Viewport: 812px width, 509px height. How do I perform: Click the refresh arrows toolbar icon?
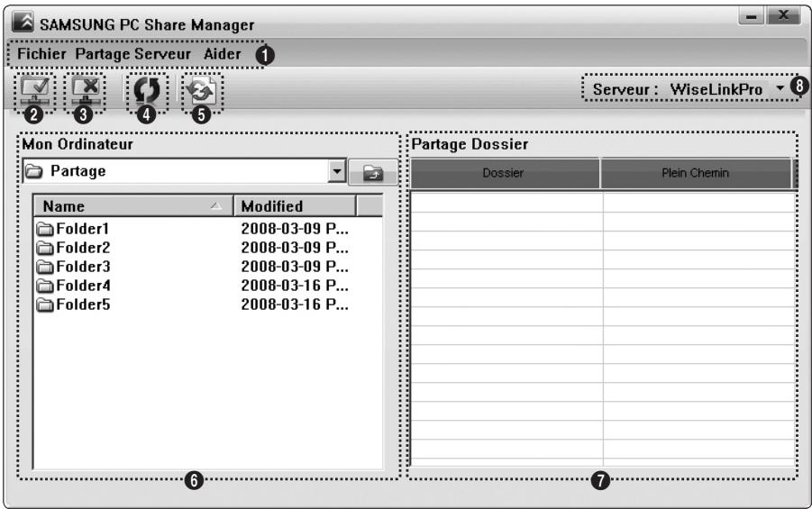pos(147,90)
